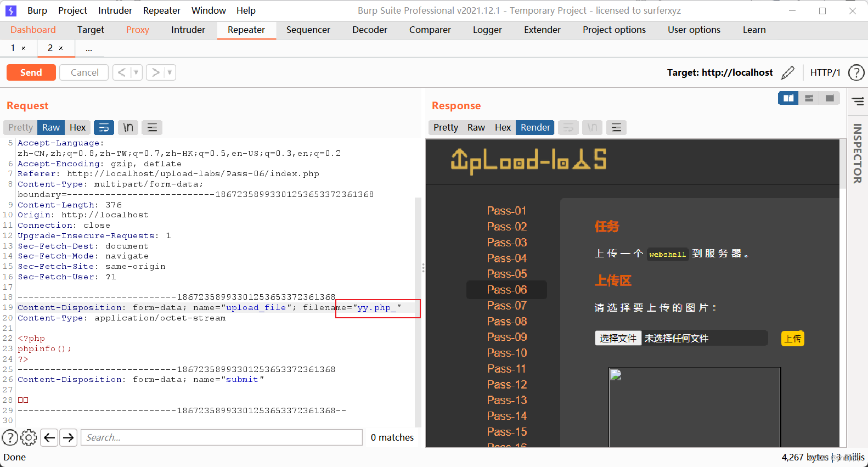Image resolution: width=868 pixels, height=467 pixels.
Task: Toggle response non-printable characters icon
Action: [592, 127]
